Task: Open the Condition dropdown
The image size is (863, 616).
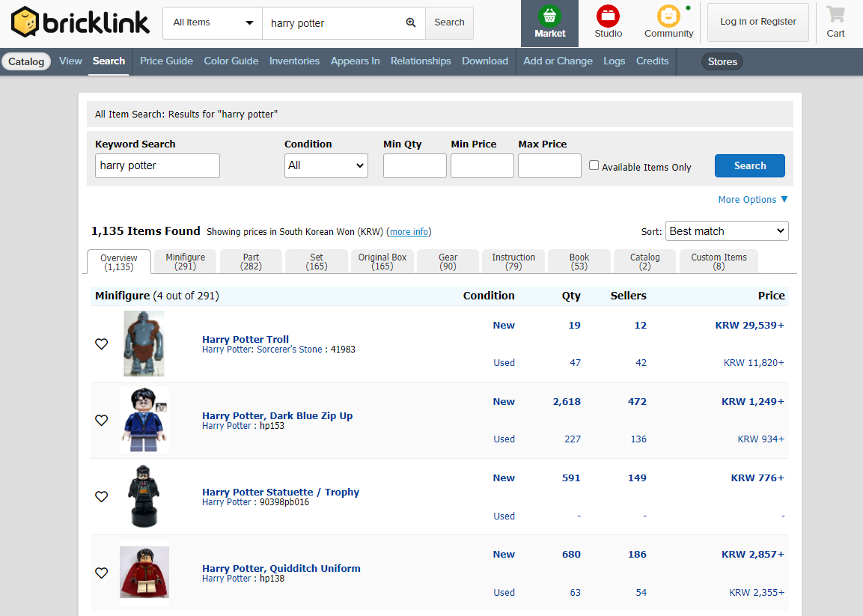Action: click(326, 165)
